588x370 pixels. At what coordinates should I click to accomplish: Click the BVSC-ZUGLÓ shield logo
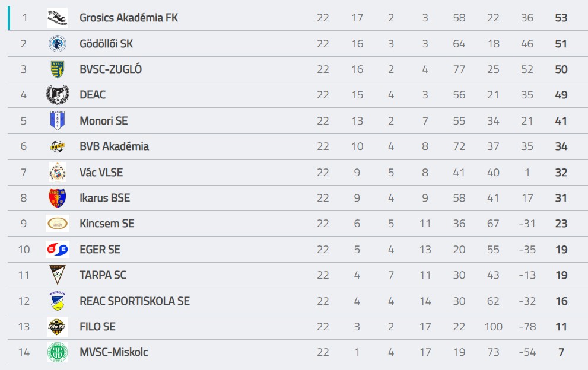coord(58,69)
